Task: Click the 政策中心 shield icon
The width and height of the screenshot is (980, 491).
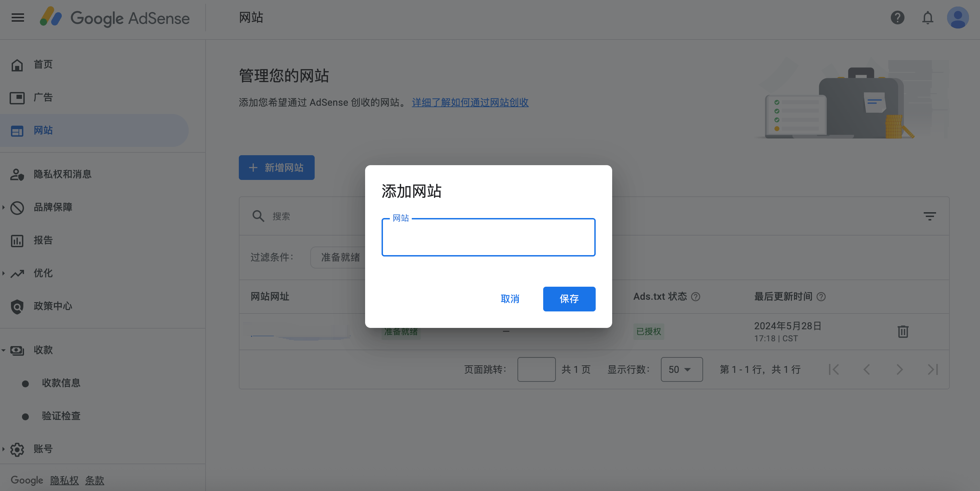Action: click(17, 306)
